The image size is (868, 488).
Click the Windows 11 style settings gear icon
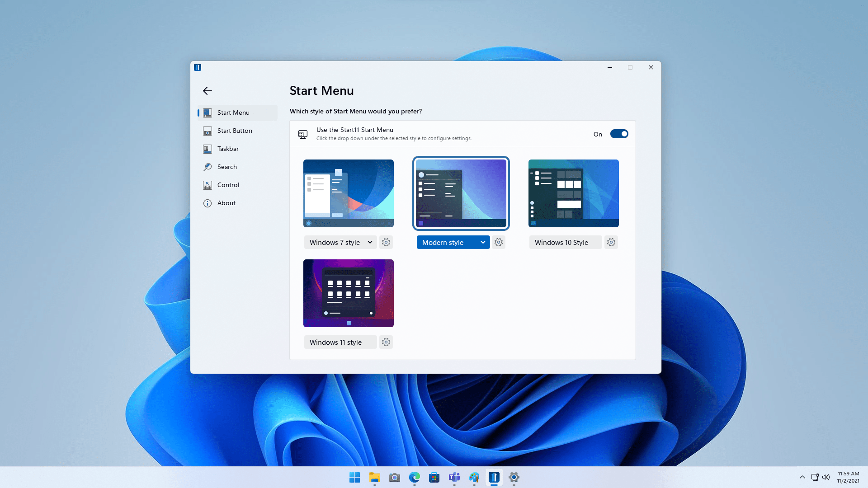387,342
